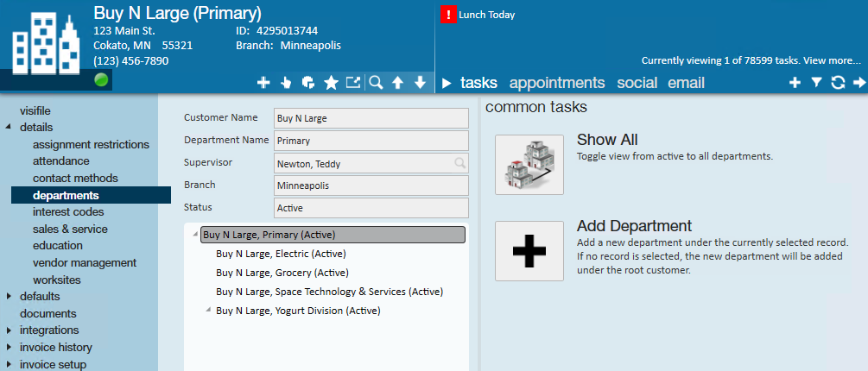The image size is (868, 371).
Task: Collapse the details section in sidebar
Action: (9, 127)
